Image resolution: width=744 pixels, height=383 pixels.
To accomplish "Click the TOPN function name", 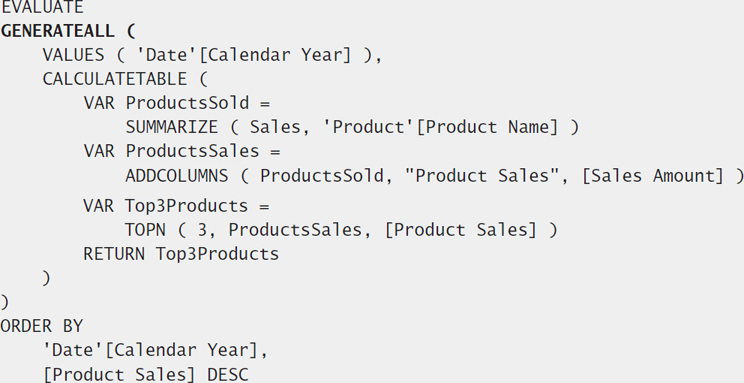I will (x=145, y=230).
